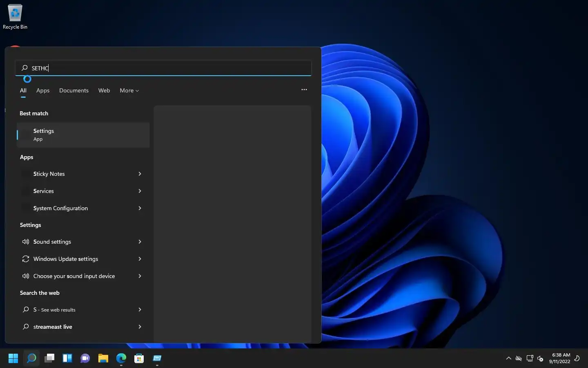The image size is (588, 368).
Task: Click the speaker icon beside Sound settings
Action: (26, 242)
